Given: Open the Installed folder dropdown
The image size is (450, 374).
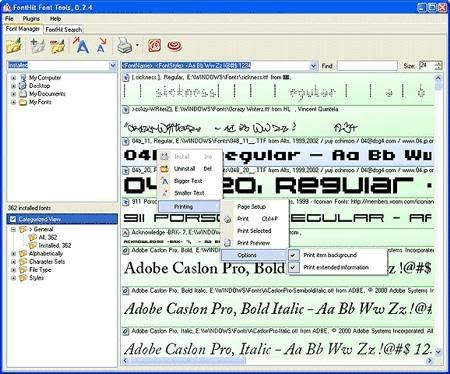Looking at the screenshot, I should [113, 66].
